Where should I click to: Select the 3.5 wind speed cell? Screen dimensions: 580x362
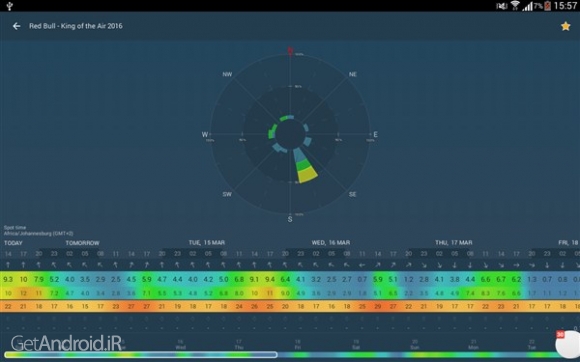[85, 279]
